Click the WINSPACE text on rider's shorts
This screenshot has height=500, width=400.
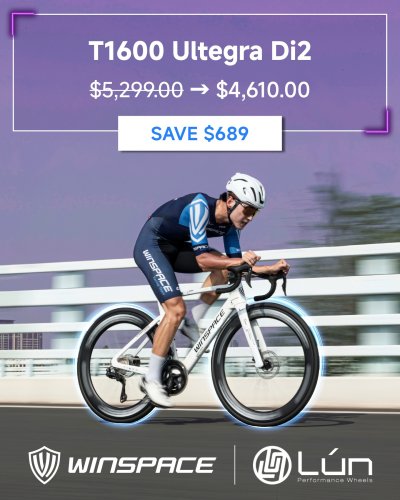[x=158, y=271]
